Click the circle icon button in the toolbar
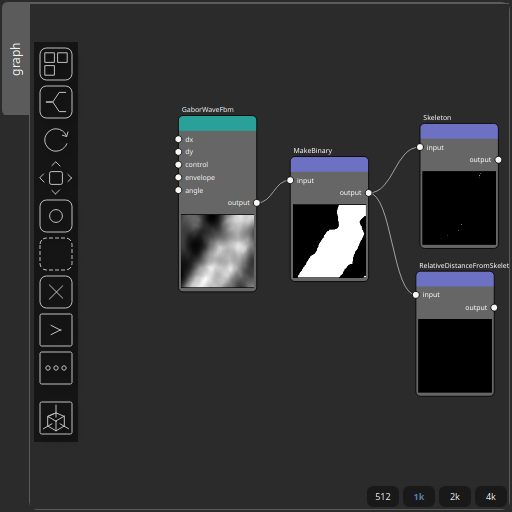 tap(56, 216)
